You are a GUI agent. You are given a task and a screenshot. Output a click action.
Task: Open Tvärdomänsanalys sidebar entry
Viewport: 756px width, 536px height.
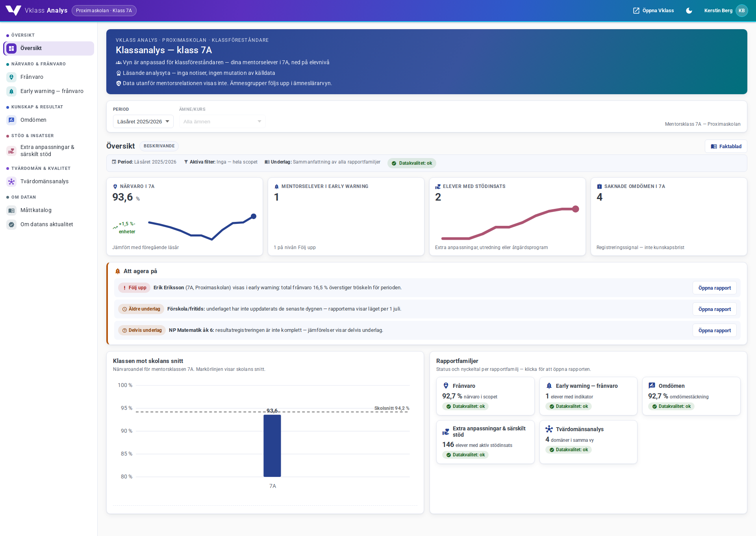(49, 182)
